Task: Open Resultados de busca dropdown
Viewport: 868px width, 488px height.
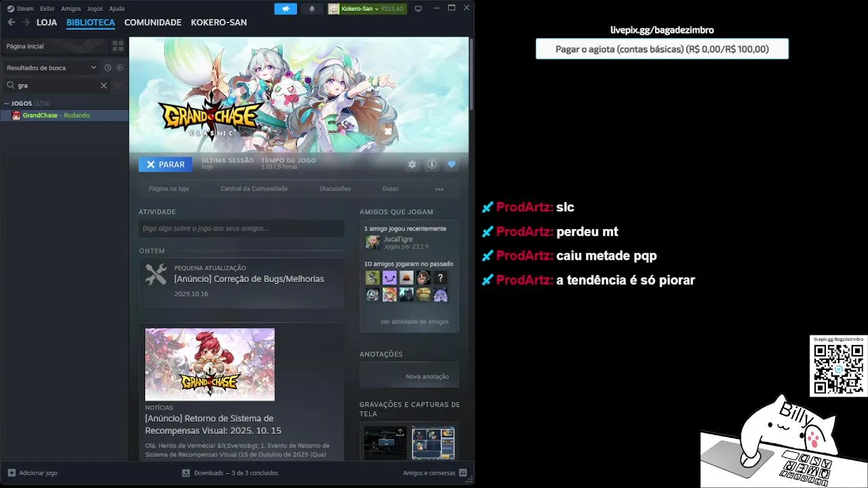Action: pos(52,68)
